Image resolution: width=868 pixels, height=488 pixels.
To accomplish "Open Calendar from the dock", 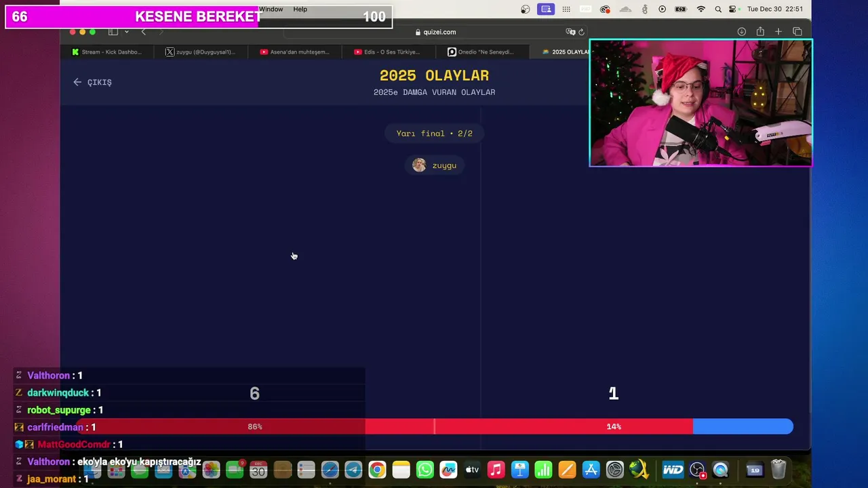I will (x=258, y=470).
